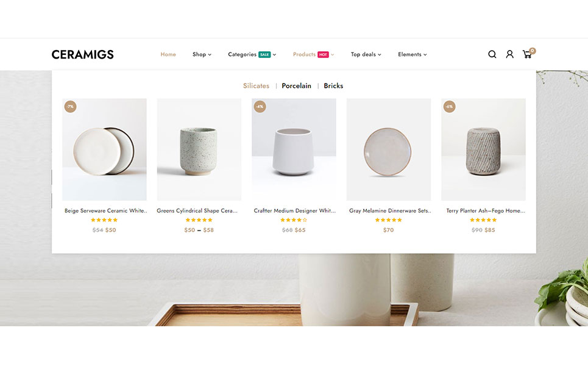Open the user account icon
Viewport: 588px width, 366px height.
(509, 54)
